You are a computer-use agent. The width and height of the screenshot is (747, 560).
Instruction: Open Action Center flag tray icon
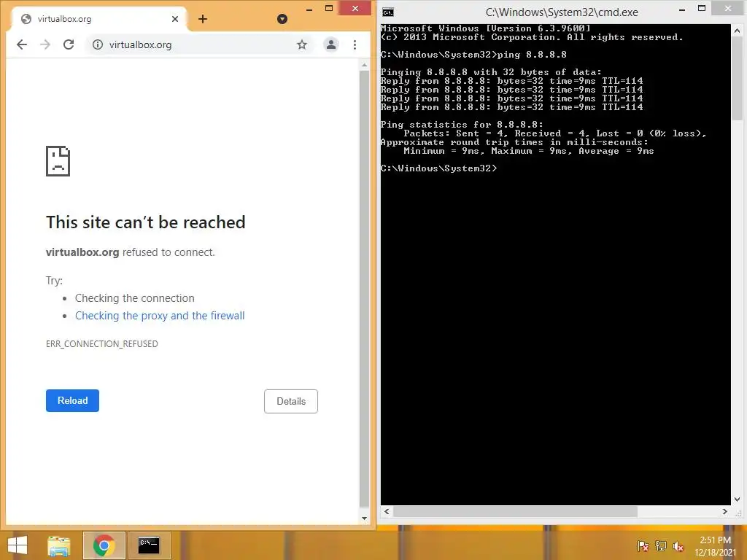click(643, 545)
